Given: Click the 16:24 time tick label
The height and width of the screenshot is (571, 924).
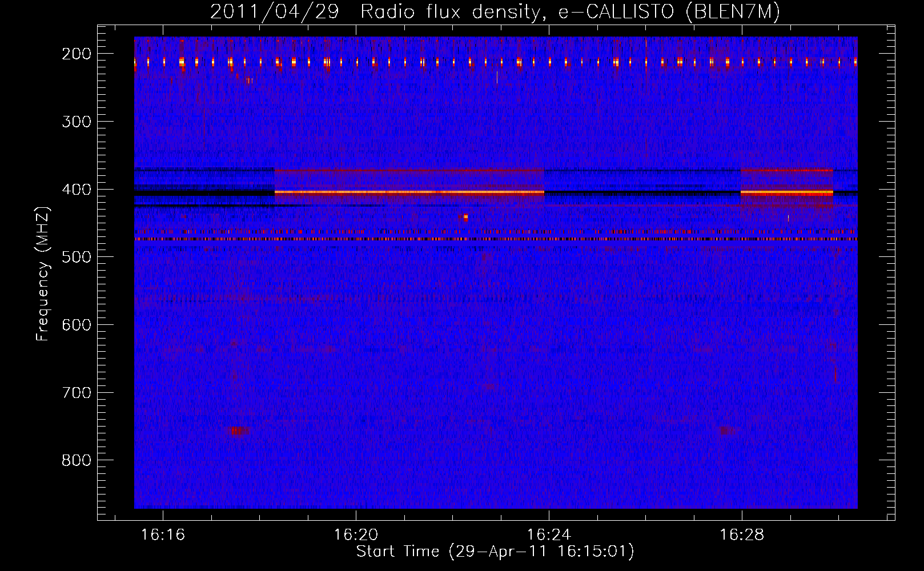Looking at the screenshot, I should (549, 535).
